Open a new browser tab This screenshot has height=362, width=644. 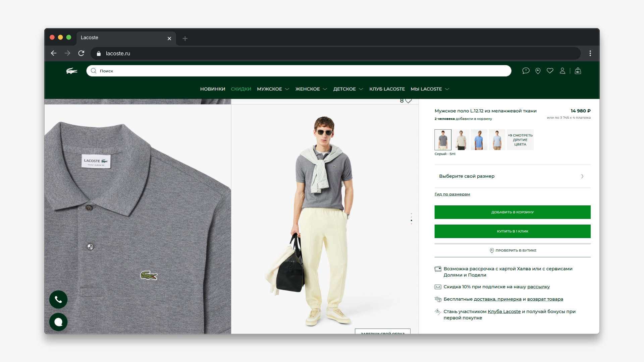[x=185, y=39]
